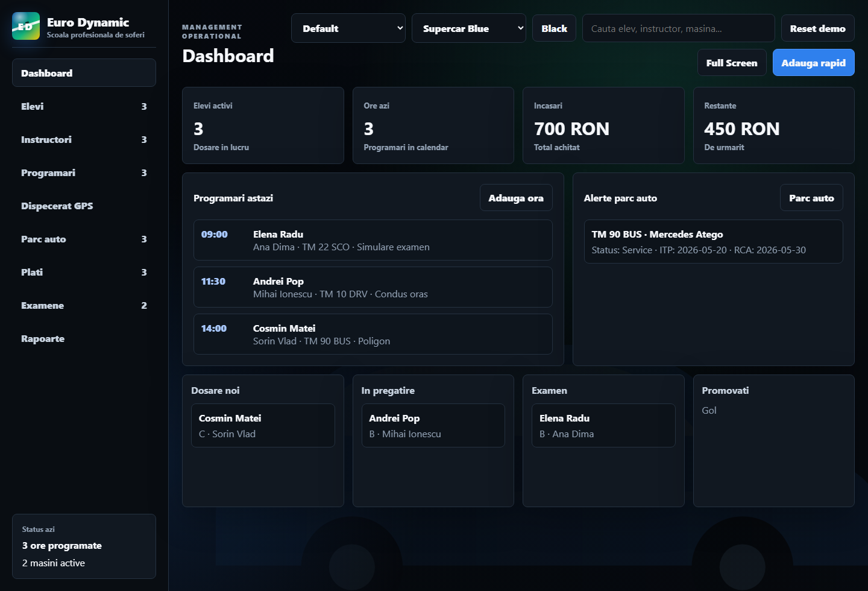Viewport: 868px width, 591px height.
Task: Click the Programari astazi heading
Action: (233, 198)
